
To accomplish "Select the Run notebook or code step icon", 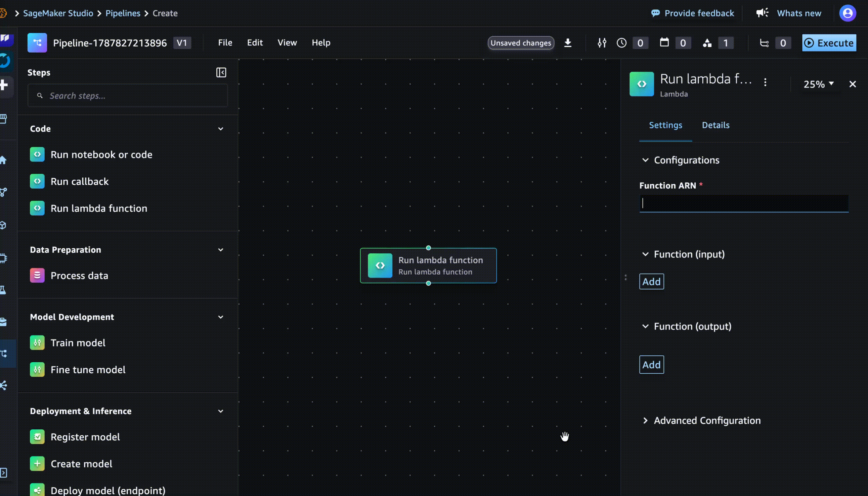I will pos(37,154).
